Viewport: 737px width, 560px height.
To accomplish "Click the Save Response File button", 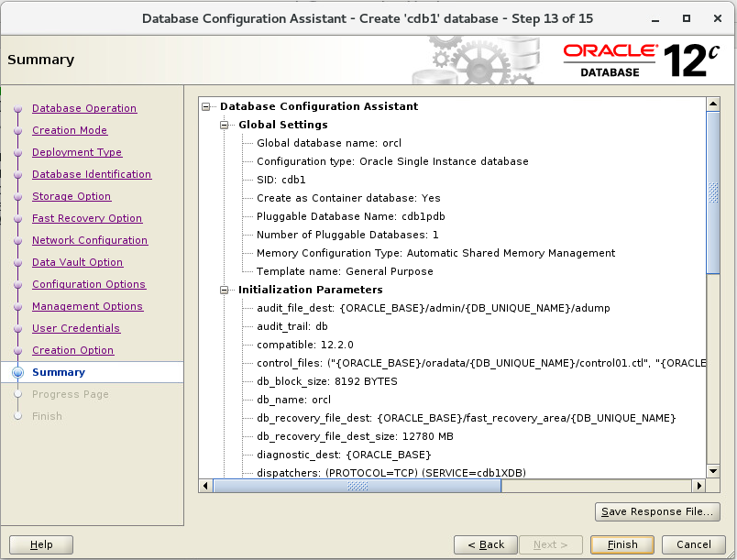I will click(657, 511).
